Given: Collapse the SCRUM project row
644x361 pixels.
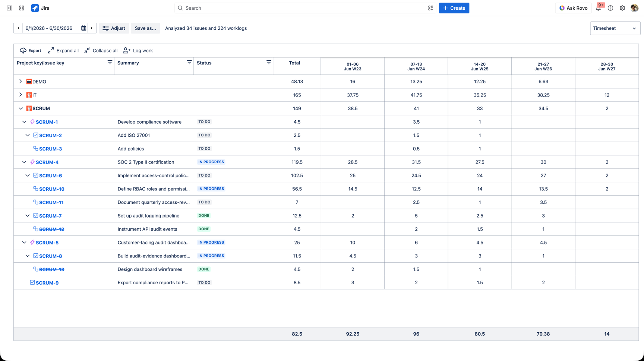Looking at the screenshot, I should click(20, 108).
